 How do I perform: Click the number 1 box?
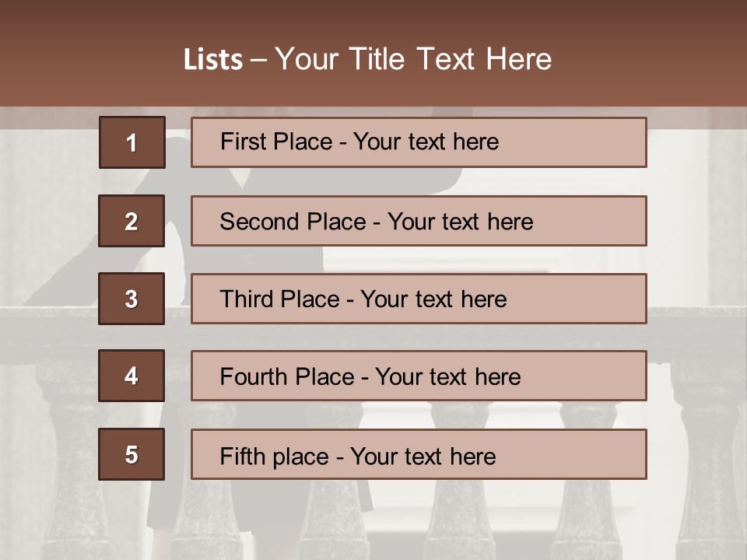point(132,142)
